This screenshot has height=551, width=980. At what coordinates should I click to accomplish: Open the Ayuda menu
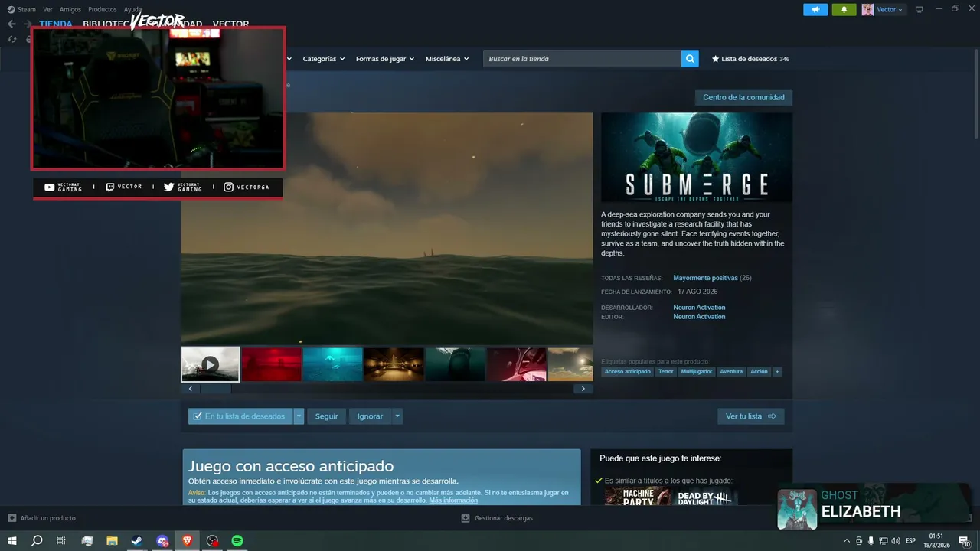(132, 9)
